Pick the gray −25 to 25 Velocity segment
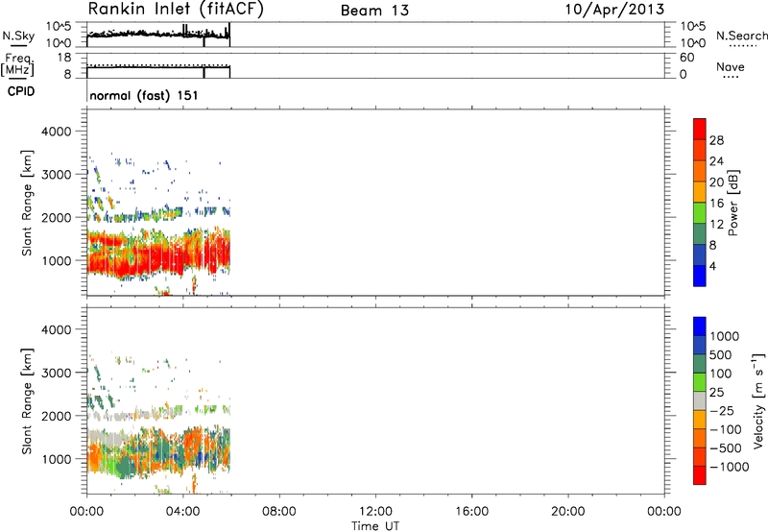Viewport: 768px width, 532px height. point(700,400)
